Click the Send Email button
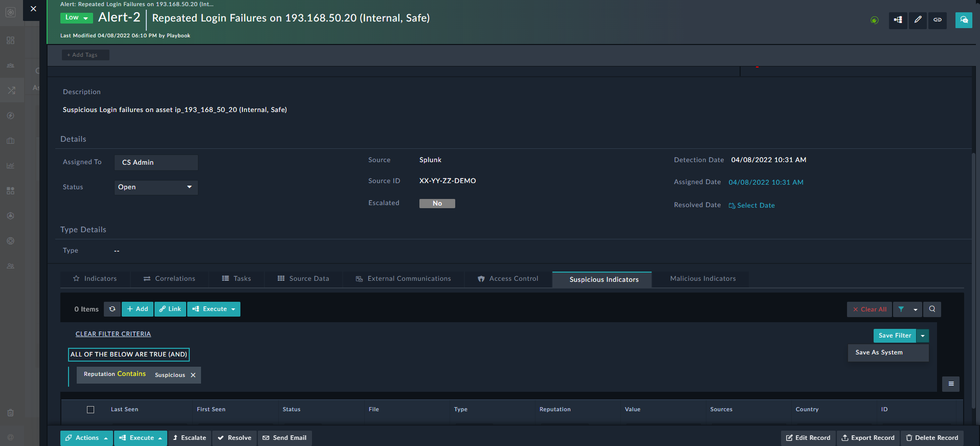 [285, 438]
